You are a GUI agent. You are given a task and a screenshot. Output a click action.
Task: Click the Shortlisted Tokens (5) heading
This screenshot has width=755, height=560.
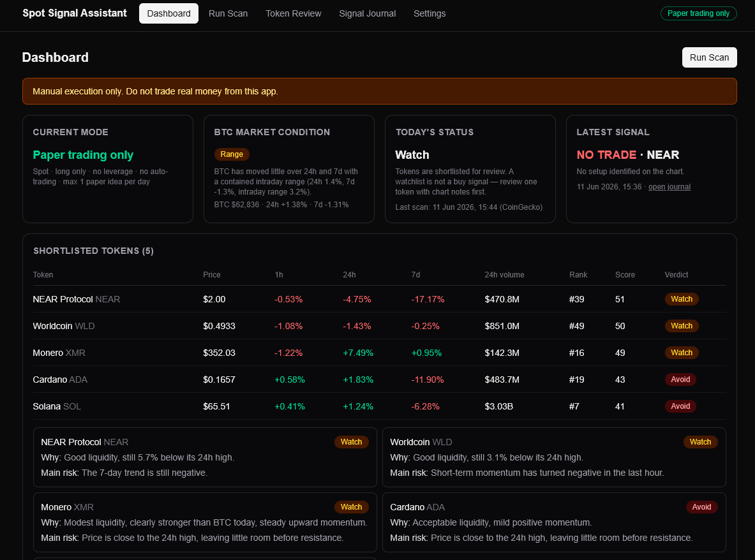click(x=93, y=251)
